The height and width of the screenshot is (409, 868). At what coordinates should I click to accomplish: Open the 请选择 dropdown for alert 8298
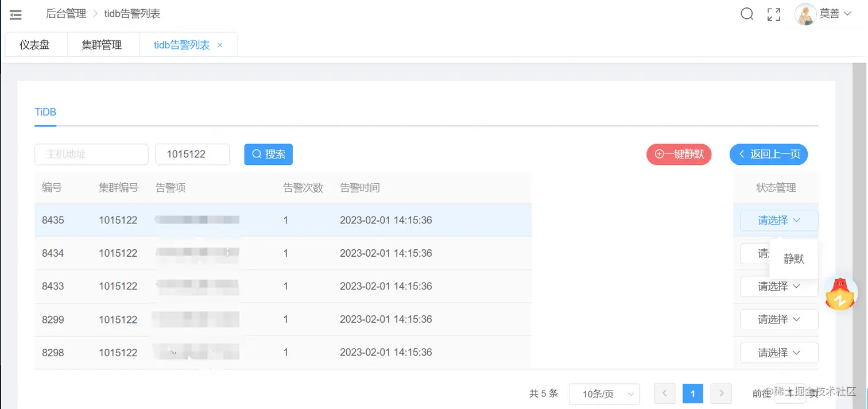(778, 352)
